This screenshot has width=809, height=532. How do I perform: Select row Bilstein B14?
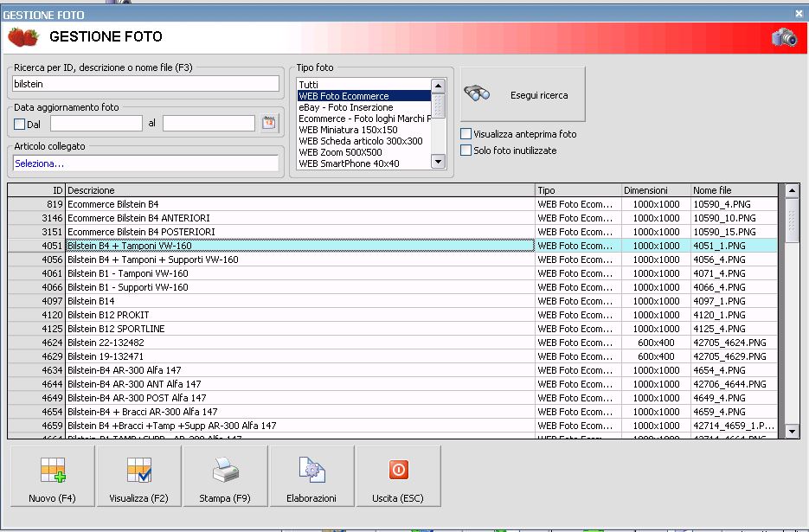pyautogui.click(x=393, y=301)
